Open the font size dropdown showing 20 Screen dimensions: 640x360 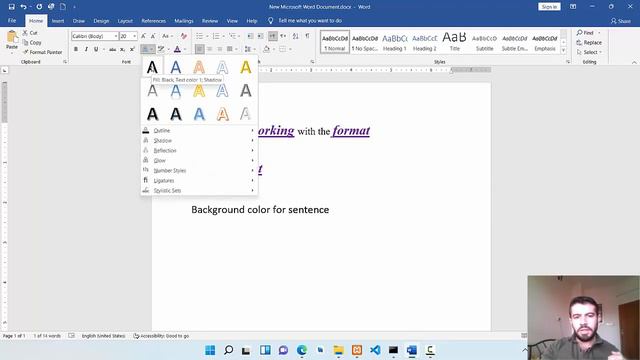pyautogui.click(x=135, y=36)
